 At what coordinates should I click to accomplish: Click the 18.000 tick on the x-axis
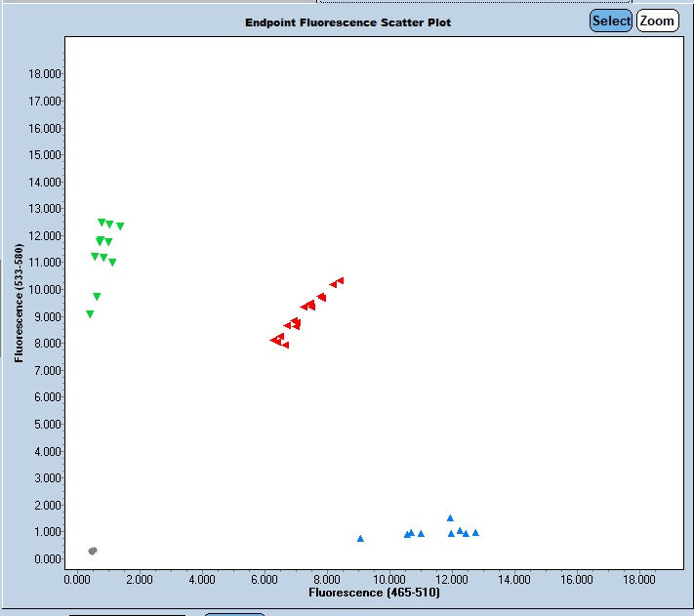639,579
